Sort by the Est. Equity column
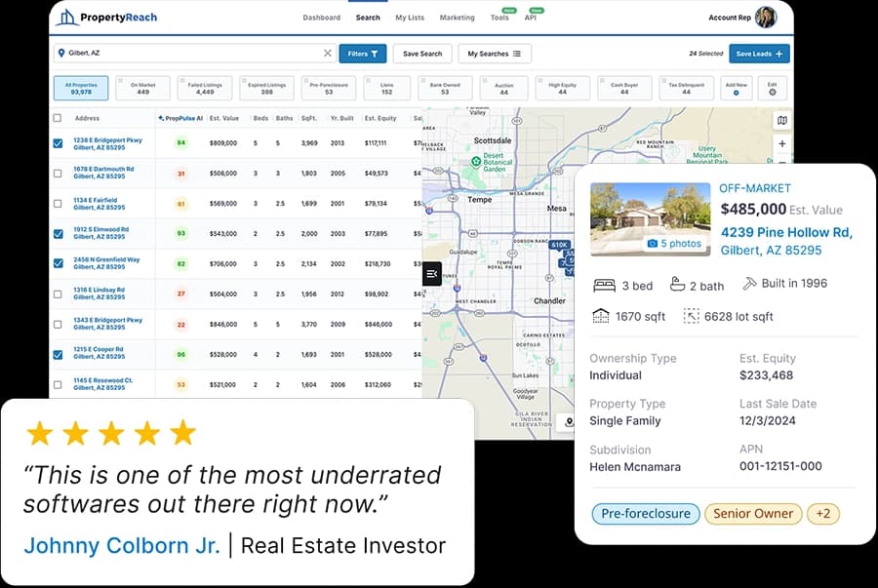This screenshot has height=588, width=878. 380,118
